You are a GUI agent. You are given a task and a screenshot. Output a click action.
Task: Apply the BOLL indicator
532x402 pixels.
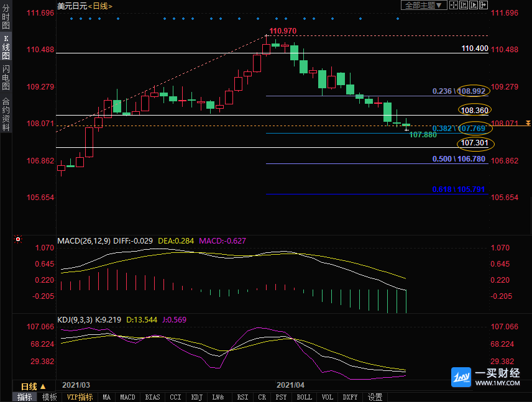305,397
